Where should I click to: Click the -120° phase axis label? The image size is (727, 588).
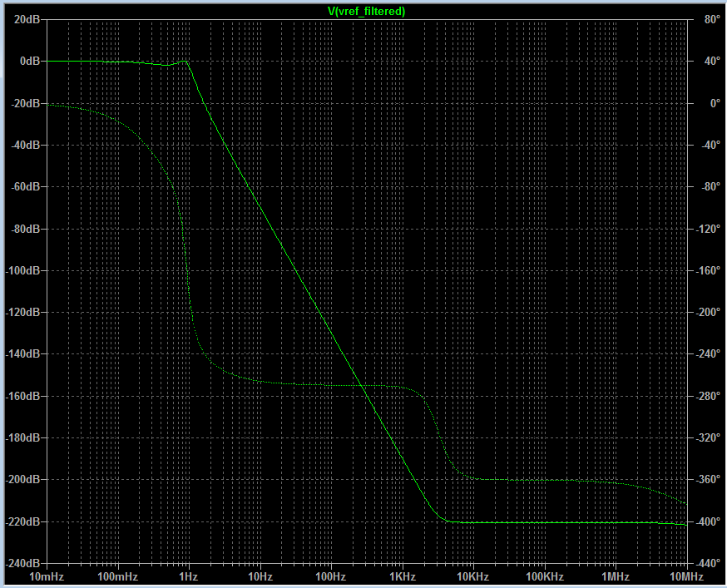click(x=708, y=229)
